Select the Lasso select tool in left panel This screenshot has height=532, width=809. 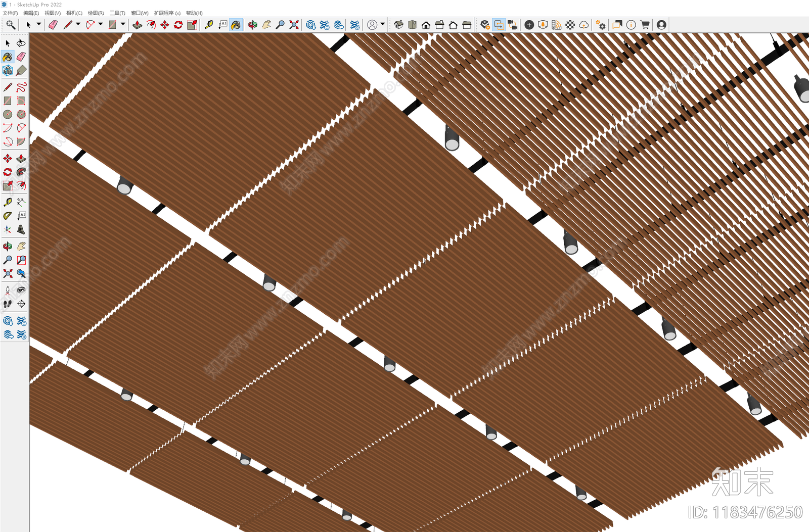(x=21, y=43)
